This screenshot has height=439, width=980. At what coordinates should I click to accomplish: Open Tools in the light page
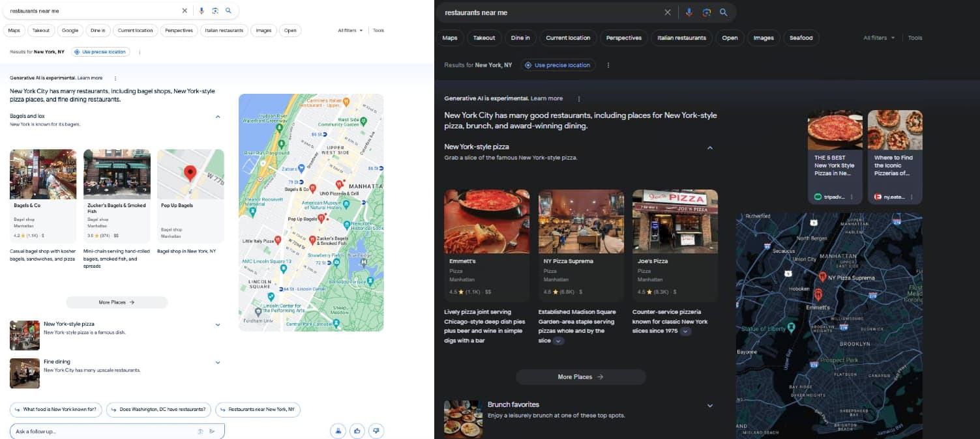click(x=378, y=31)
